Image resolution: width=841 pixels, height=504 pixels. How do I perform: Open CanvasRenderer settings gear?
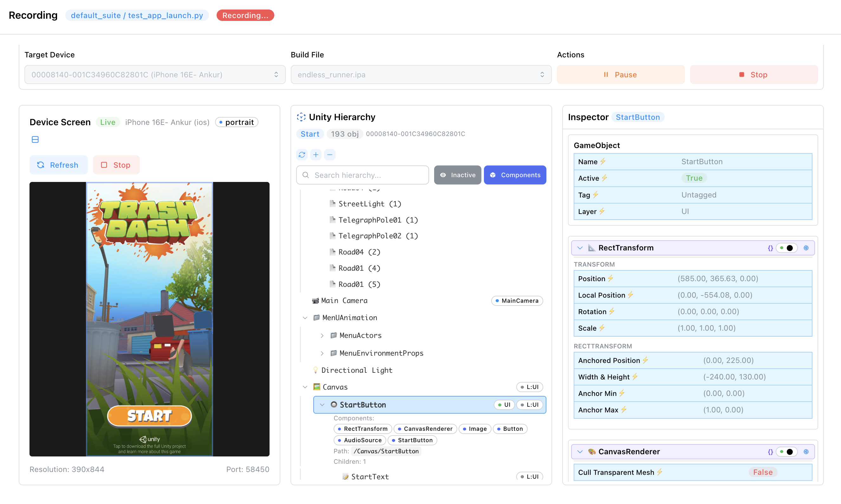(x=806, y=452)
